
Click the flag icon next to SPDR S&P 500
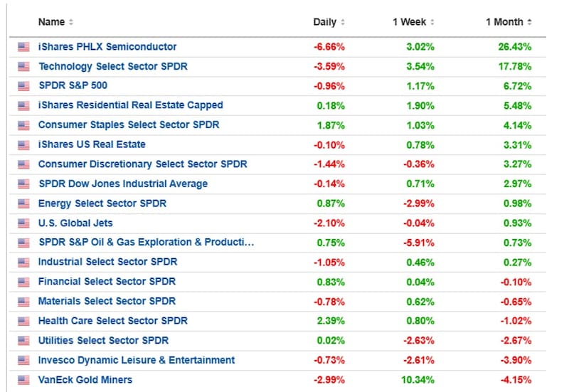(23, 86)
